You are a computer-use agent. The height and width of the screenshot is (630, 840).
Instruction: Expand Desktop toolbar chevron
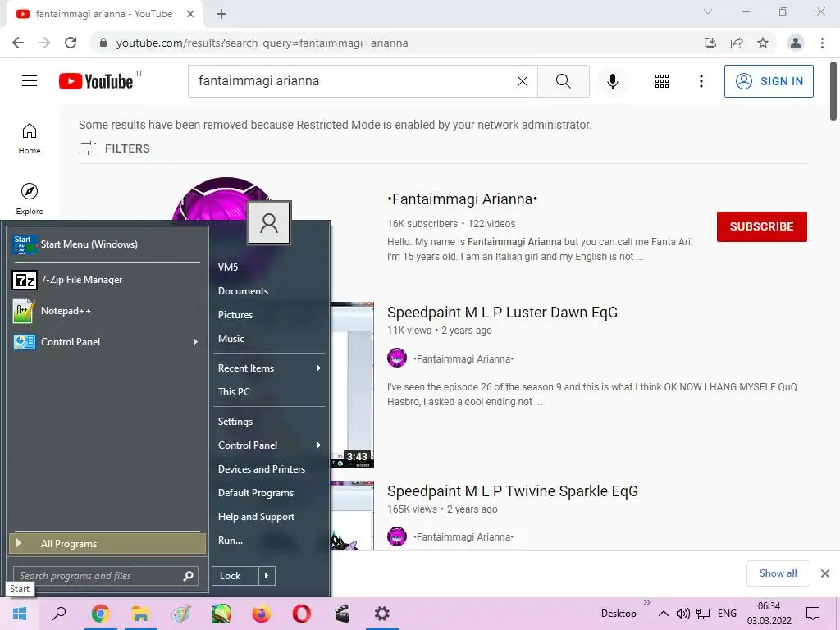point(646,603)
